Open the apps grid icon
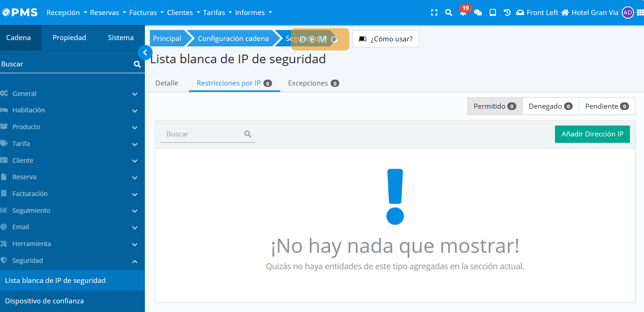This screenshot has height=312, width=644. (x=640, y=13)
